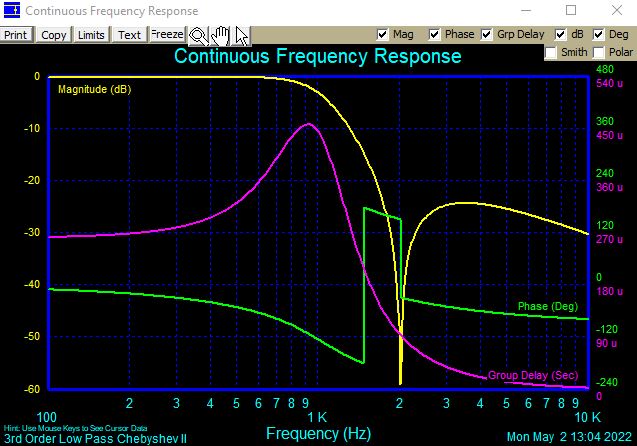Click the date stamp Mon May 2 13:04 2022
The width and height of the screenshot is (637, 446).
(570, 437)
